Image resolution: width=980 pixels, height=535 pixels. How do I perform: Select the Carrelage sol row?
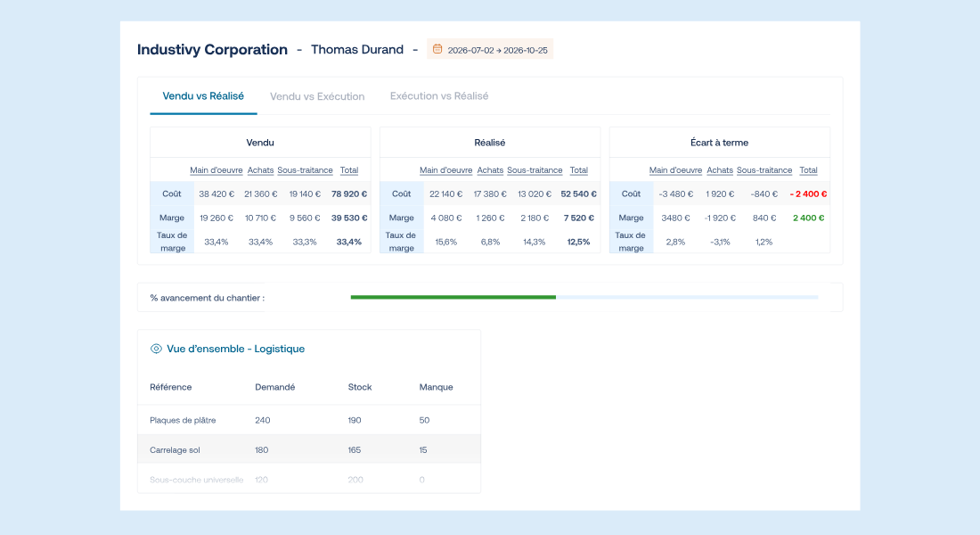[309, 450]
